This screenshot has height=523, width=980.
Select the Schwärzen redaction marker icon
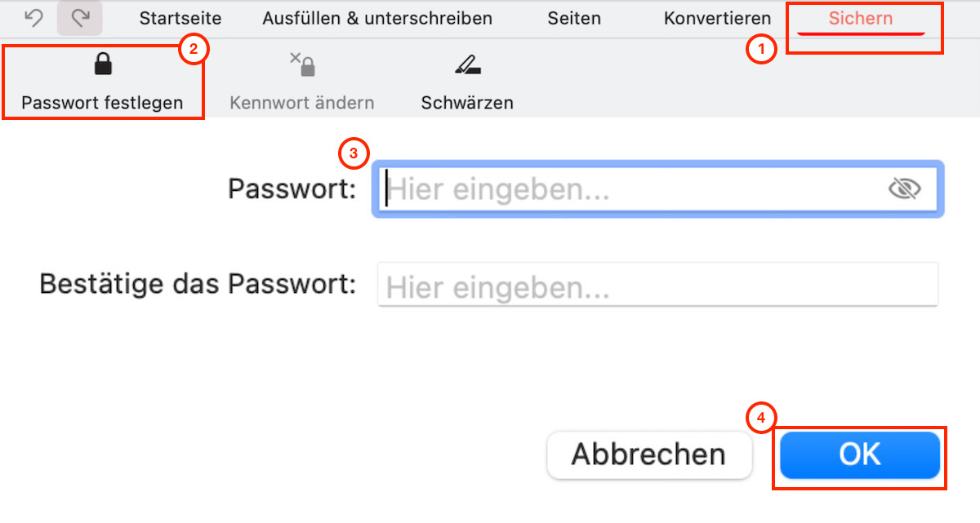click(x=465, y=63)
